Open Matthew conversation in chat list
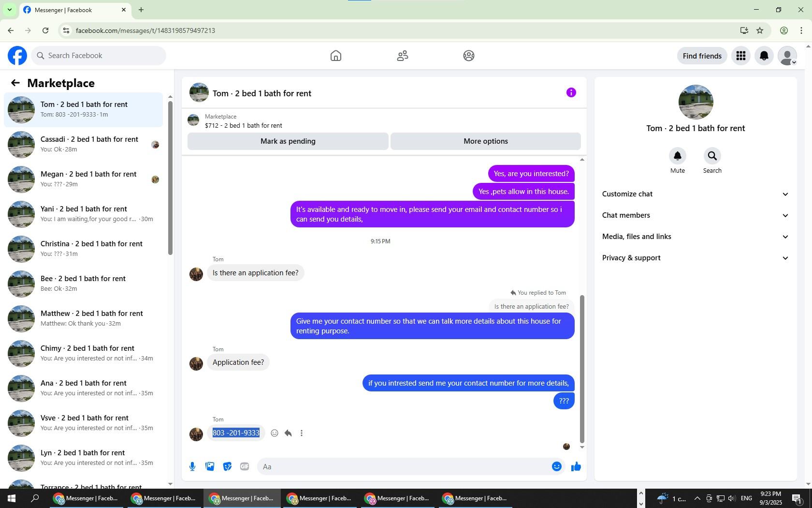 pyautogui.click(x=83, y=319)
